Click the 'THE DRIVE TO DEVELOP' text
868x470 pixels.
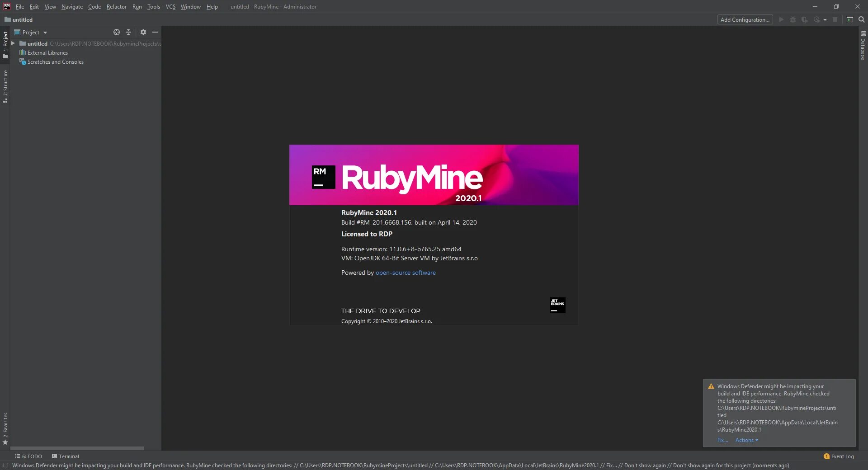coord(381,311)
